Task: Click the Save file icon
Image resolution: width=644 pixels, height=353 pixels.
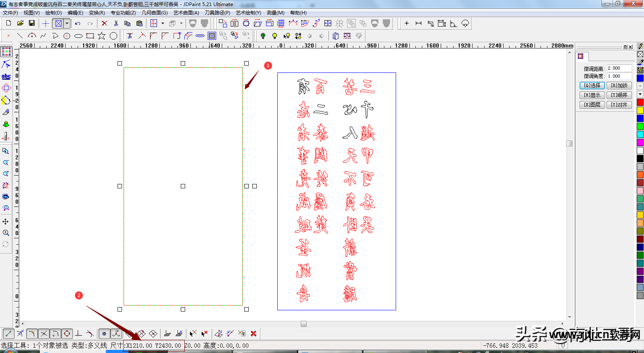Action: 32,23
